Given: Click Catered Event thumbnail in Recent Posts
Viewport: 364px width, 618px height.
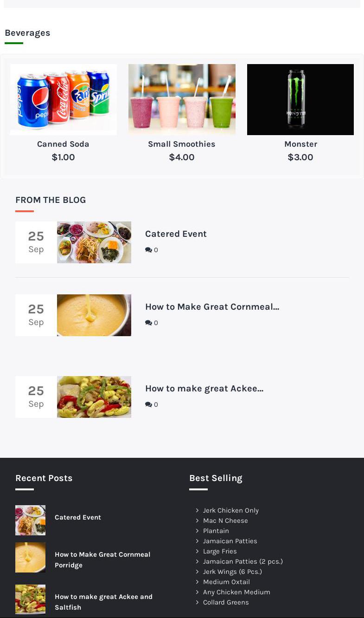Looking at the screenshot, I should point(30,520).
